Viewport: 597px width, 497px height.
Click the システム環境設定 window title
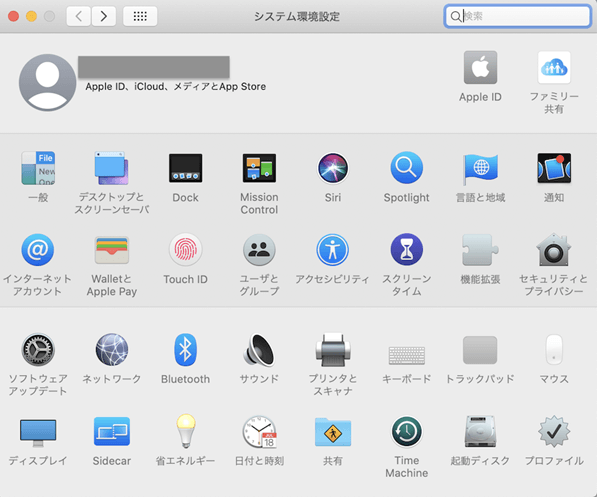coord(297,16)
